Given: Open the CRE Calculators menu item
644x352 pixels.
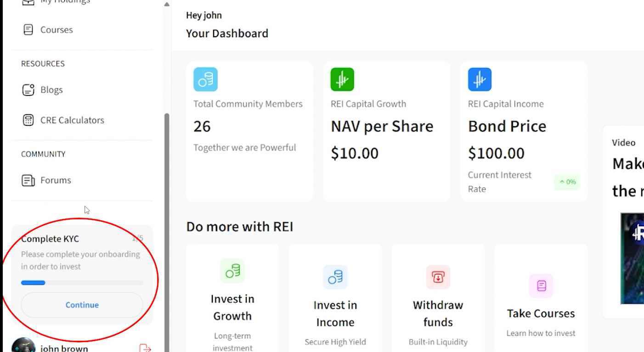Looking at the screenshot, I should 72,120.
